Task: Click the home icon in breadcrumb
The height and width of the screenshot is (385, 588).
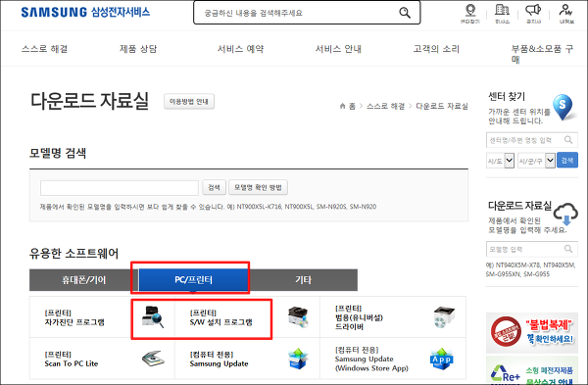Action: click(342, 106)
